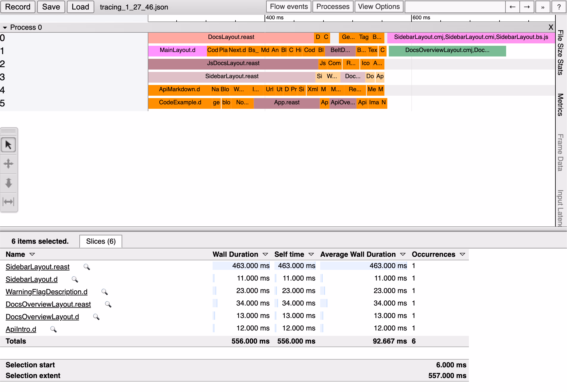Go to previous search result arrow
This screenshot has width=567, height=392.
512,7
